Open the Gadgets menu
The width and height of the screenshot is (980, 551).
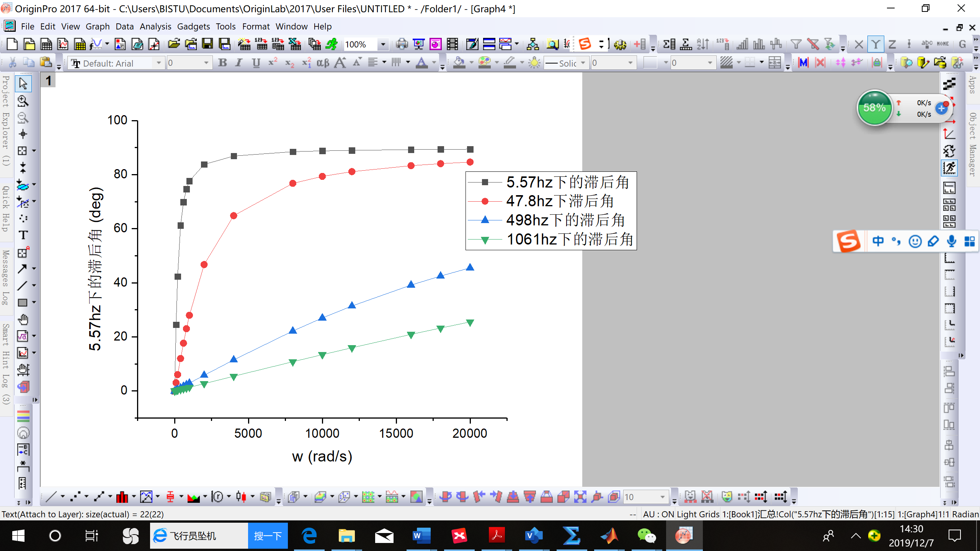[194, 26]
